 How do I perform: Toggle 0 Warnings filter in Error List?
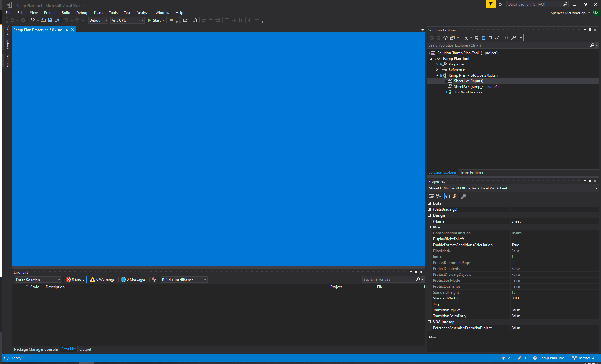[103, 280]
